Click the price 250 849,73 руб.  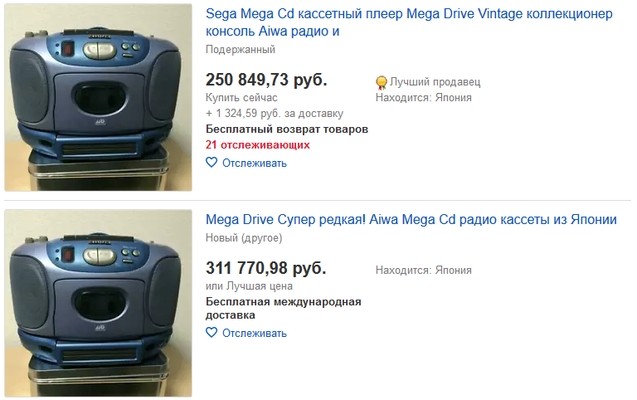pos(266,80)
